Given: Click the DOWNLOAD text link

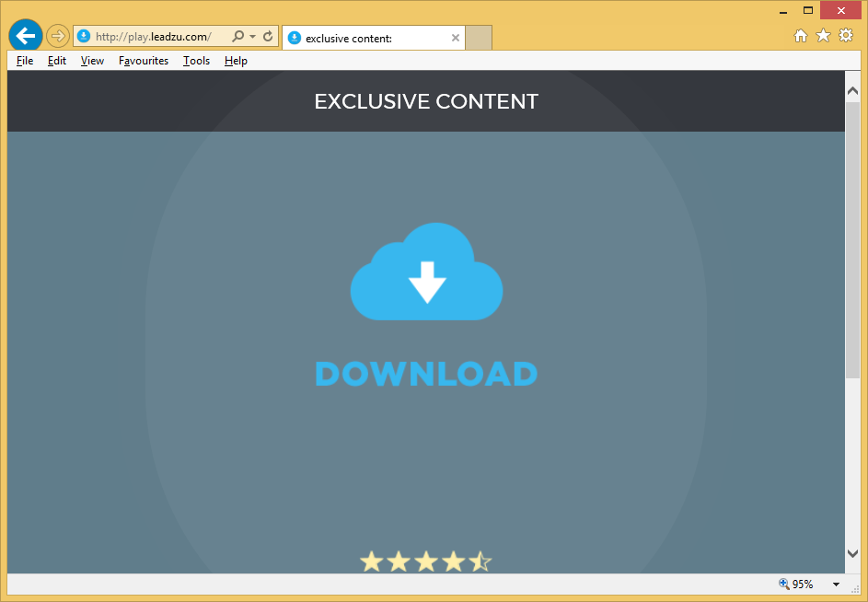Looking at the screenshot, I should (426, 374).
